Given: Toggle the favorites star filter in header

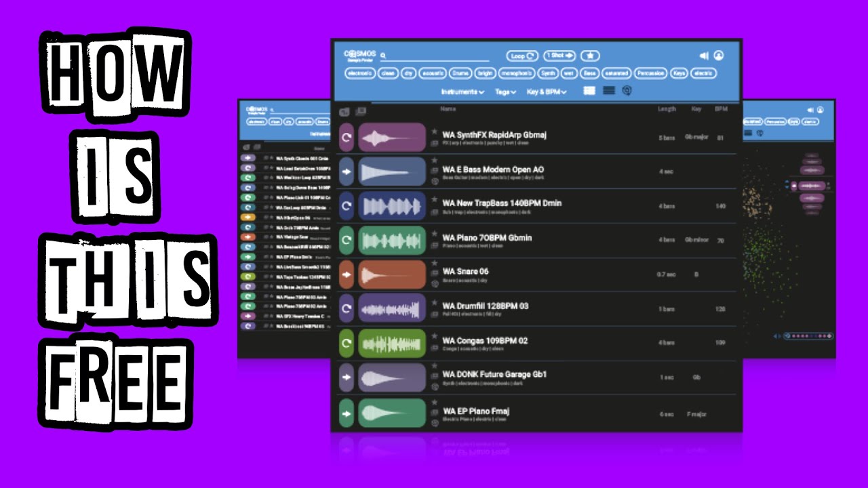Looking at the screenshot, I should tap(590, 56).
